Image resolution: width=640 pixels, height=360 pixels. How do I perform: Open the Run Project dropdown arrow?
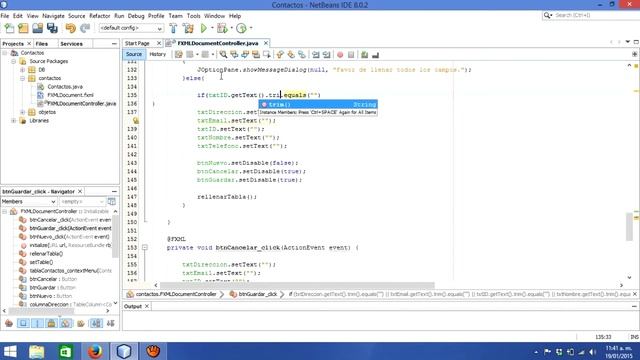(x=212, y=28)
